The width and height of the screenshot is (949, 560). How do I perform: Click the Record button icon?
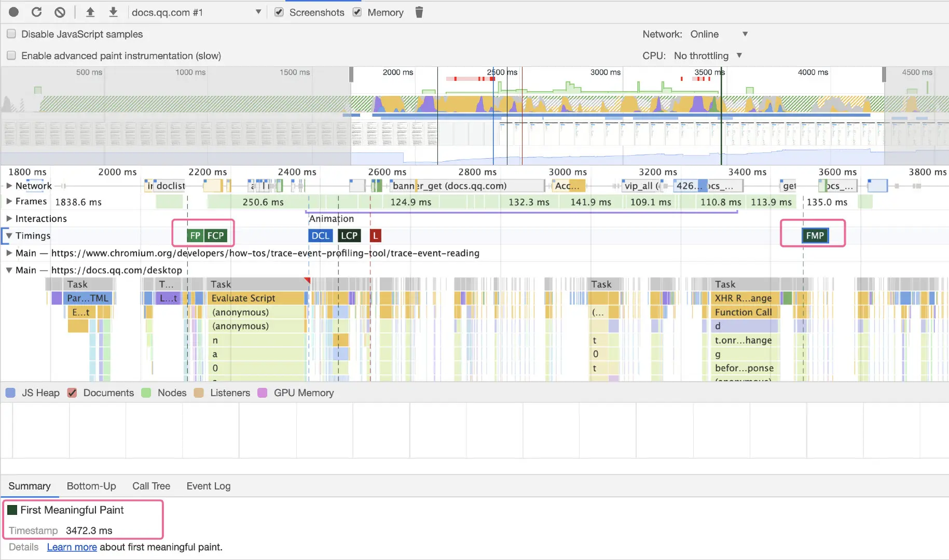click(x=14, y=12)
